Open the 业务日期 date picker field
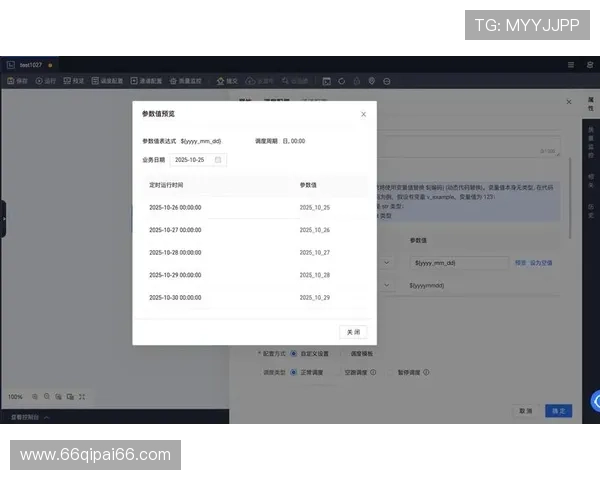This screenshot has height=480, width=600. coord(198,160)
